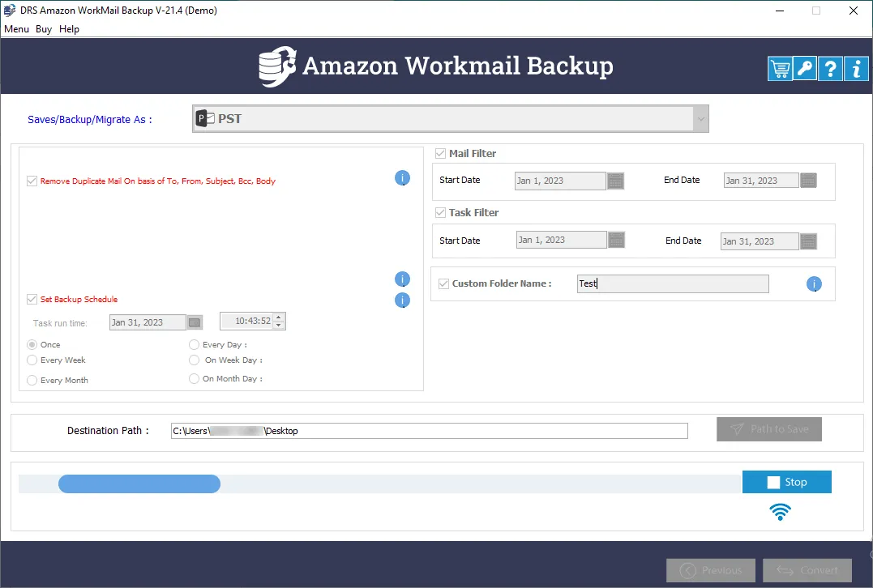Open the key activation icon
This screenshot has width=873, height=588.
coord(805,69)
